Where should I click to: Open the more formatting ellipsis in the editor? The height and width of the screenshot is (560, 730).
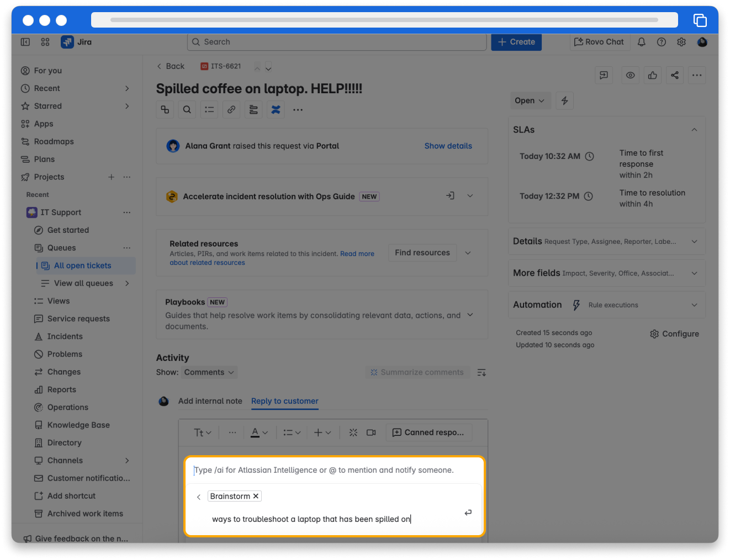[232, 433]
